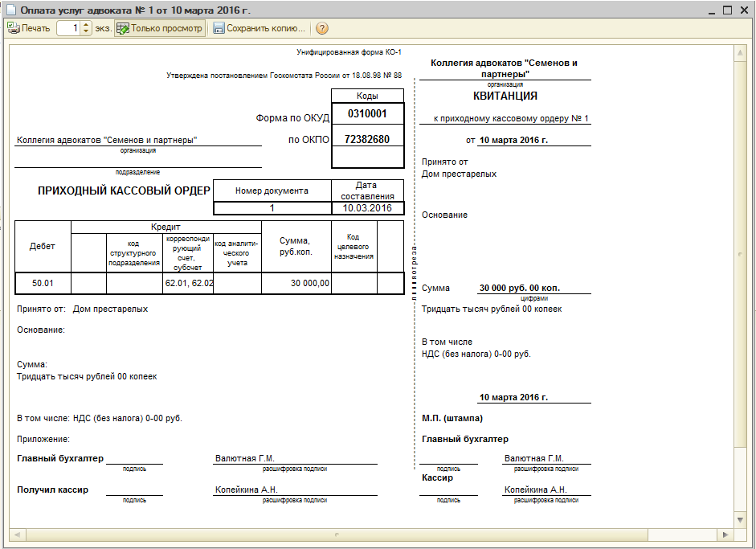Click М.П. (штампа) text
756x549 pixels.
[452, 418]
